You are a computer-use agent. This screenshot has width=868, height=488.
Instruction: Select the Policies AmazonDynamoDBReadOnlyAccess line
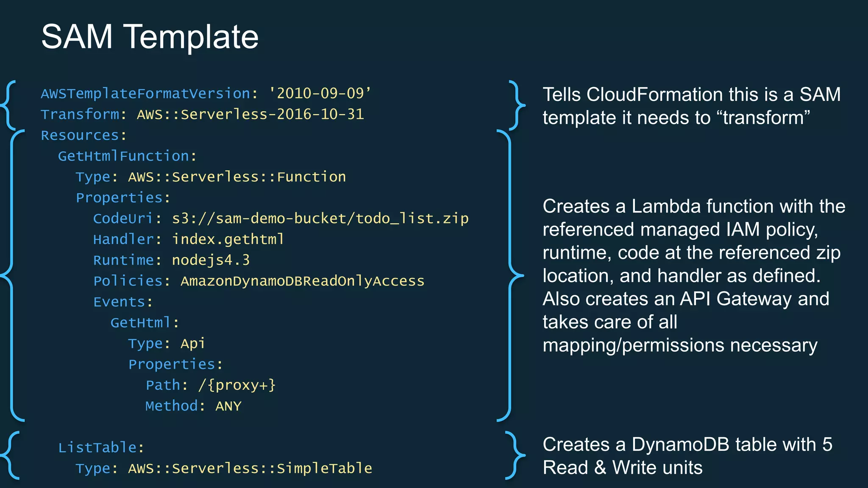(259, 281)
